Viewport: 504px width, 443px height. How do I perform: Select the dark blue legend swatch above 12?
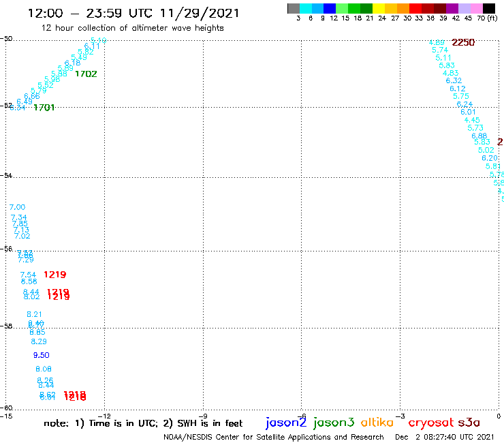(330, 8)
